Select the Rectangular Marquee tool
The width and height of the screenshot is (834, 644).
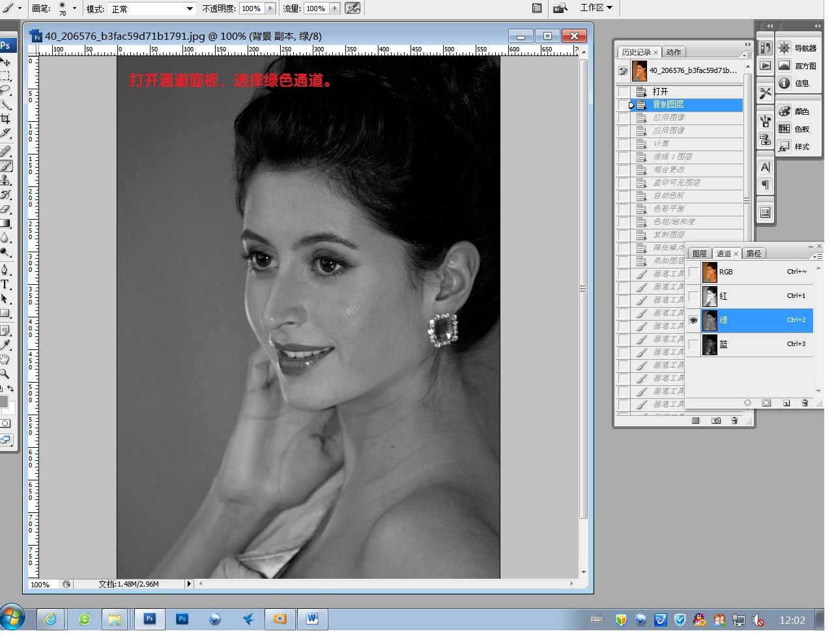pyautogui.click(x=6, y=76)
